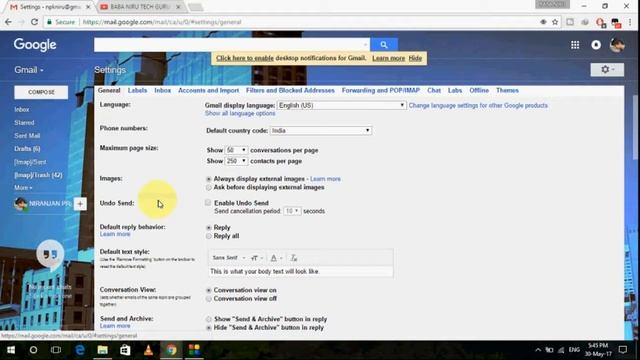Switch to Chrome on taskbar
The width and height of the screenshot is (640, 360).
171,350
